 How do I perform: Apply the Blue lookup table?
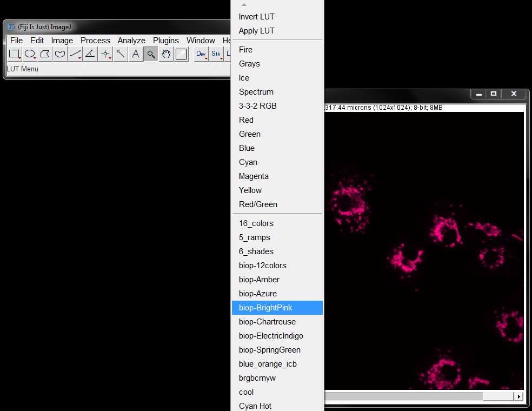(277, 148)
